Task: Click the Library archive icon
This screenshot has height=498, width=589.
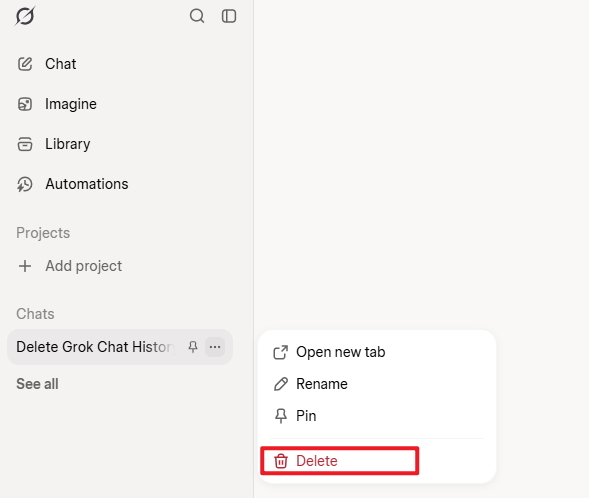Action: pyautogui.click(x=25, y=144)
